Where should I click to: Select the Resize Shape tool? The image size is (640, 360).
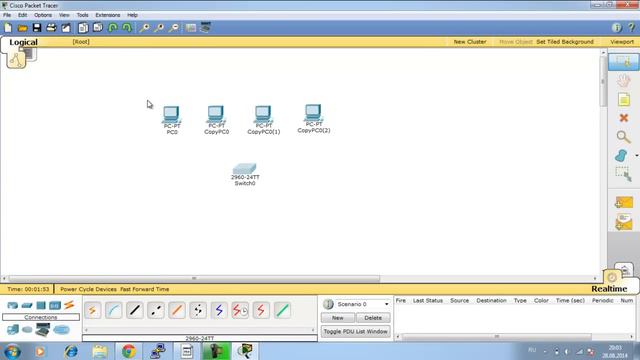tap(623, 174)
